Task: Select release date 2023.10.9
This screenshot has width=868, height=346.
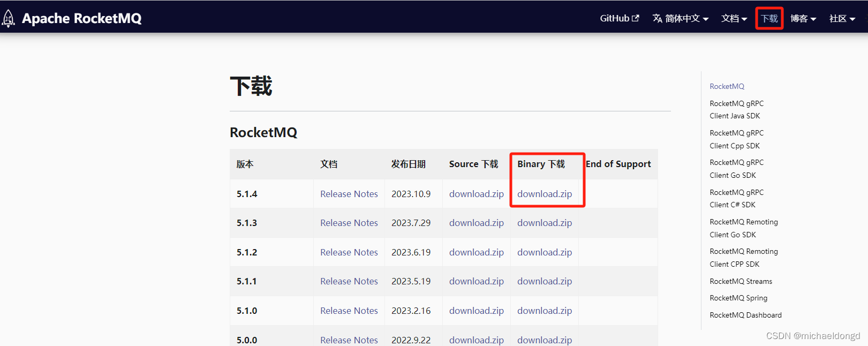Action: (411, 194)
